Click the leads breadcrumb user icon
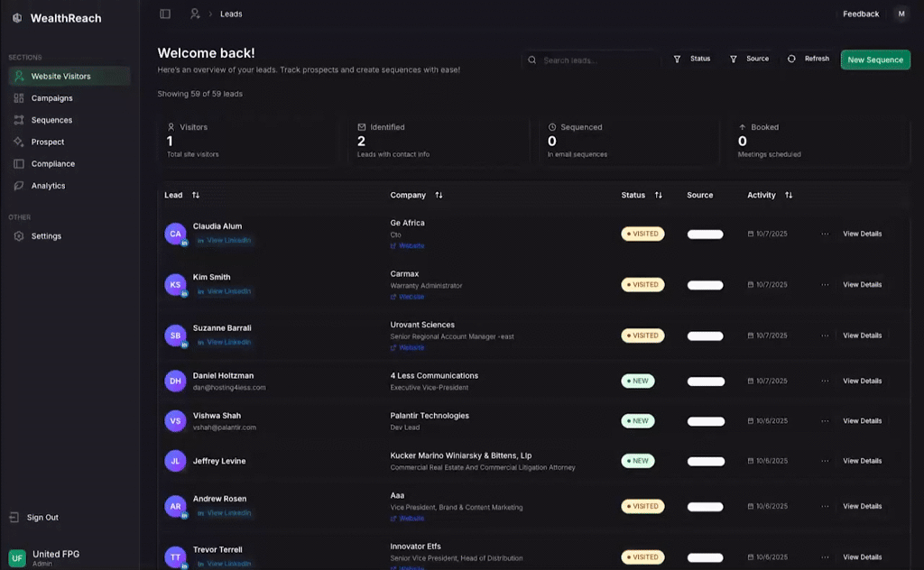Screen dimensions: 924x570 point(195,14)
